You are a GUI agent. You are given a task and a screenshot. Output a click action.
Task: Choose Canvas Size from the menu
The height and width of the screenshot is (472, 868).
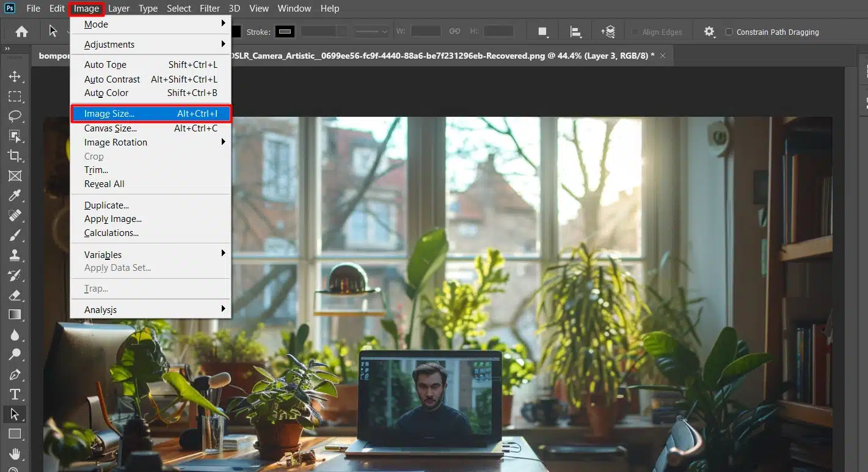150,128
